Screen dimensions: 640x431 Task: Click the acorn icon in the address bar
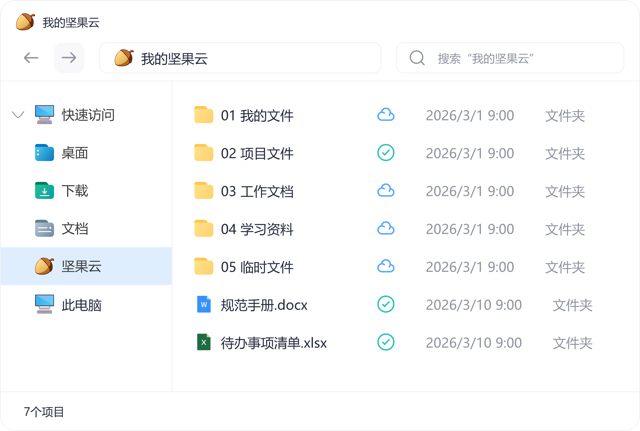[x=124, y=58]
